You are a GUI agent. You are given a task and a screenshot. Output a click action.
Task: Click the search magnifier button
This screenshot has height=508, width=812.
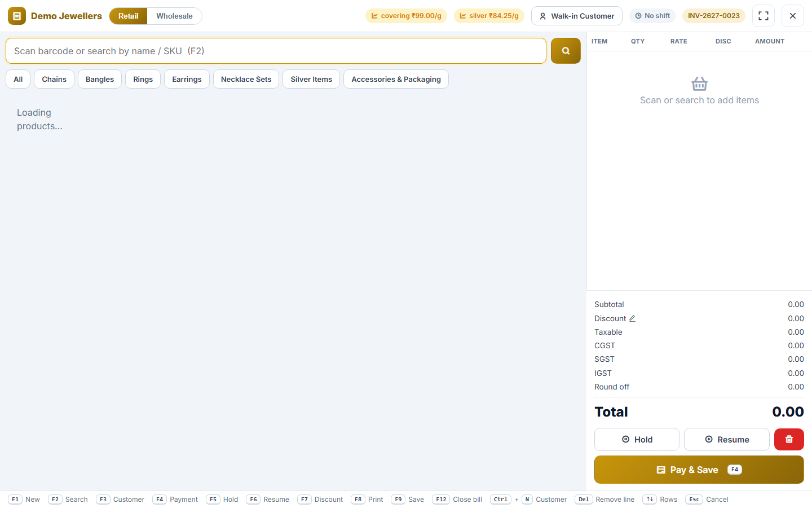click(566, 51)
